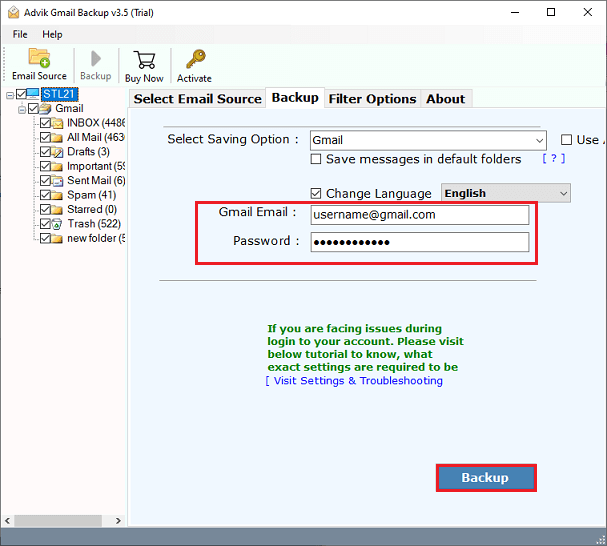Click the Sent Mail folder icon
This screenshot has height=546, width=607.
pyautogui.click(x=57, y=181)
